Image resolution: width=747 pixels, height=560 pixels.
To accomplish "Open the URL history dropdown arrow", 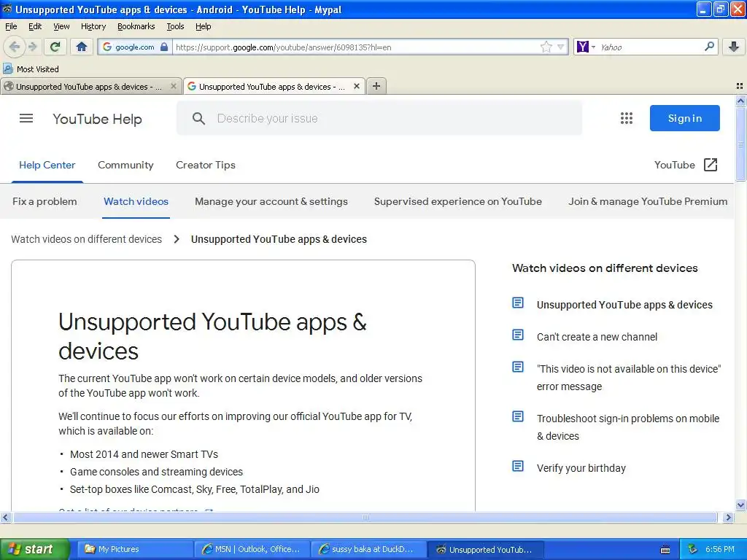I will tap(561, 47).
